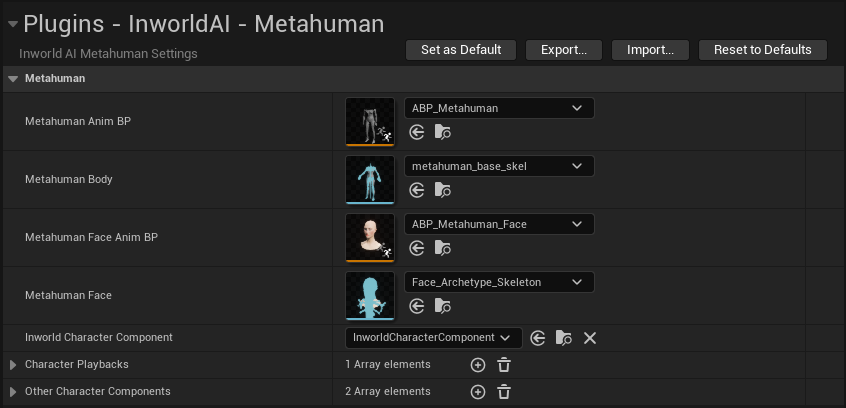The height and width of the screenshot is (408, 846).
Task: Open the ABP_Metahuman_Face asset dropdown
Action: [499, 224]
